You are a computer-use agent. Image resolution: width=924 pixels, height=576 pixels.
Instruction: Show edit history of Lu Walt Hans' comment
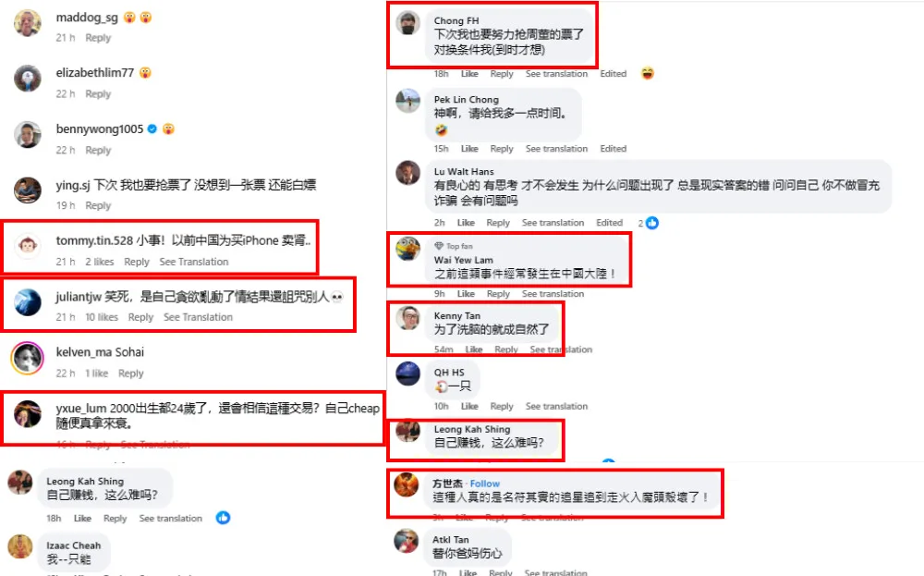point(609,223)
